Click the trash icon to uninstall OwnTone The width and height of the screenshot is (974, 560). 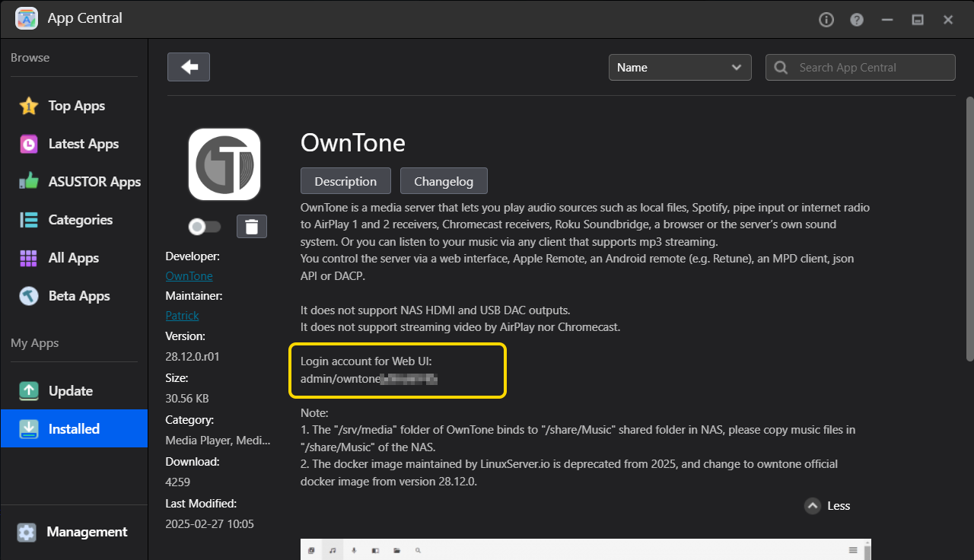click(x=252, y=226)
